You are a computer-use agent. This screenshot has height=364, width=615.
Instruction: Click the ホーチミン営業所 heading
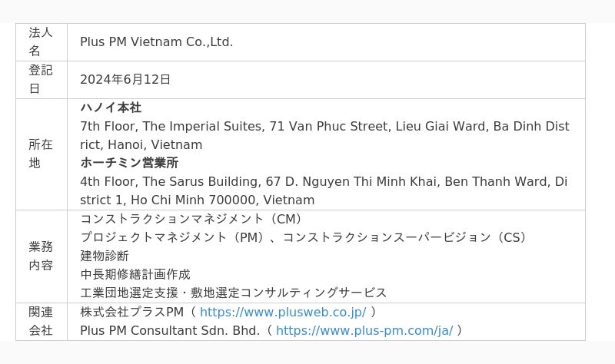pyautogui.click(x=129, y=163)
